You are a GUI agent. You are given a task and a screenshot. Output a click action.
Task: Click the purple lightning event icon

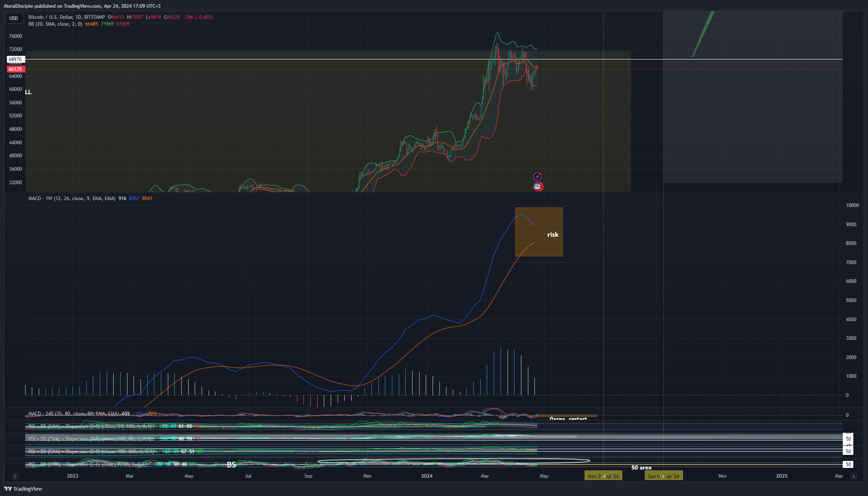point(537,176)
